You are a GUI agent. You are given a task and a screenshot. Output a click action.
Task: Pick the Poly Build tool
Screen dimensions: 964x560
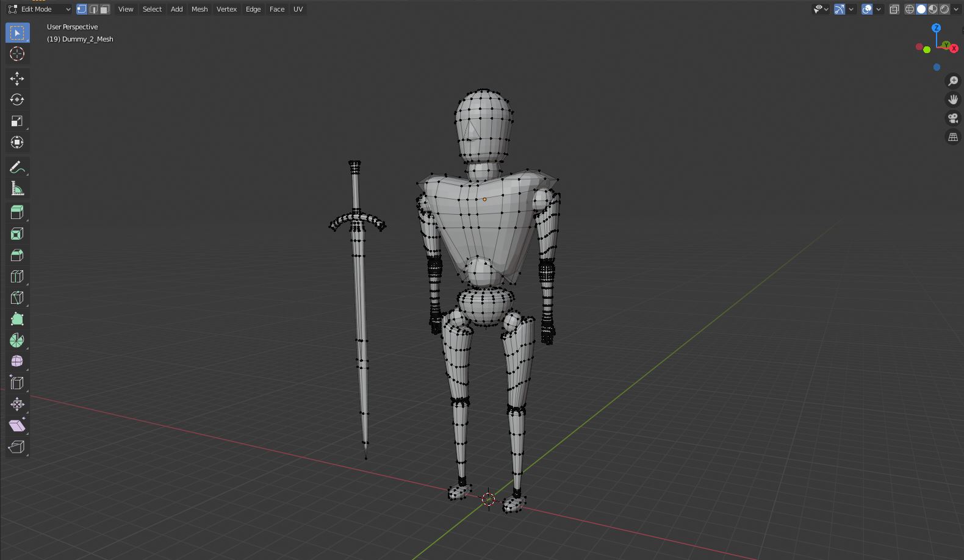(x=17, y=319)
